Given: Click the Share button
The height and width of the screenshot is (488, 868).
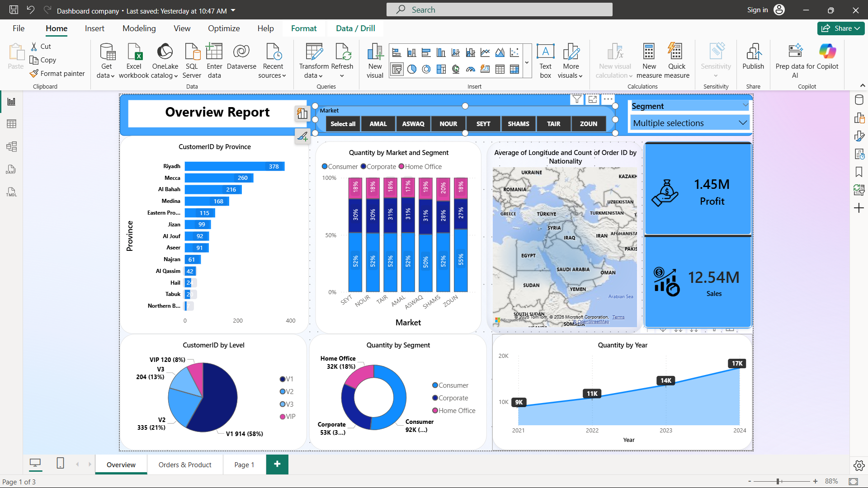Looking at the screenshot, I should point(840,28).
